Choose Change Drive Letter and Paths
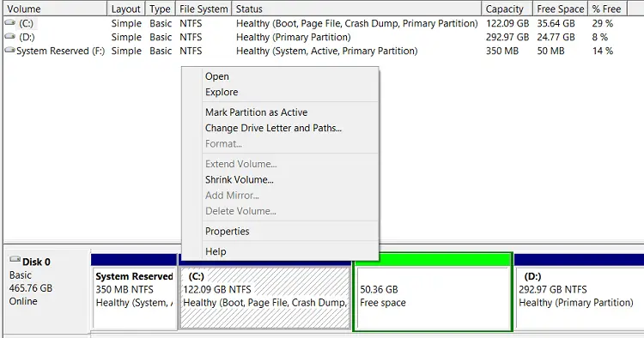Screen dimensions: 644x338 pos(274,128)
